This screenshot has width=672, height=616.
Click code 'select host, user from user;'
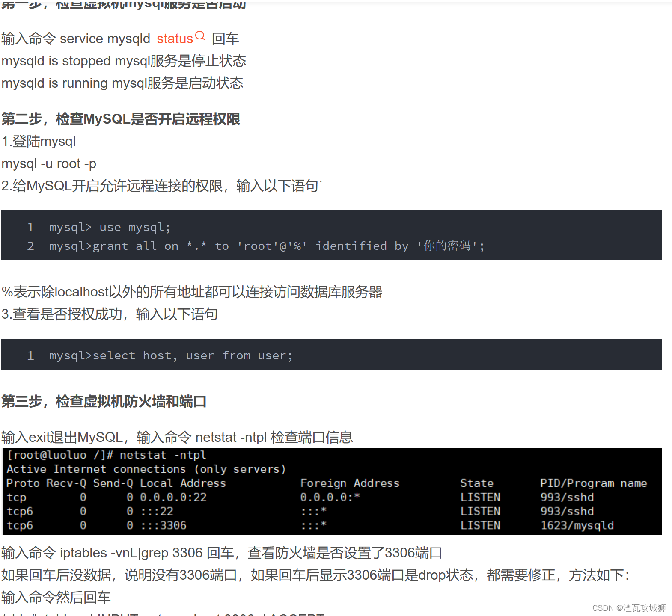point(193,355)
